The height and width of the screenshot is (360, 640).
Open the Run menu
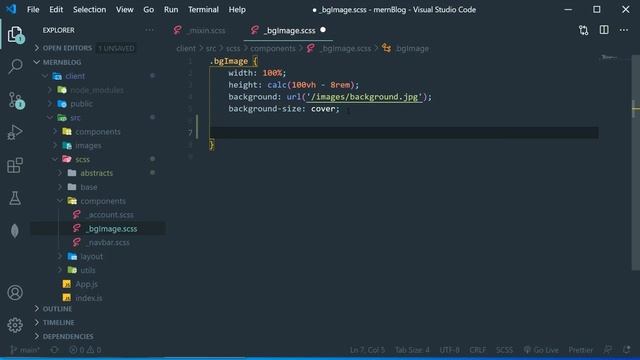[171, 9]
